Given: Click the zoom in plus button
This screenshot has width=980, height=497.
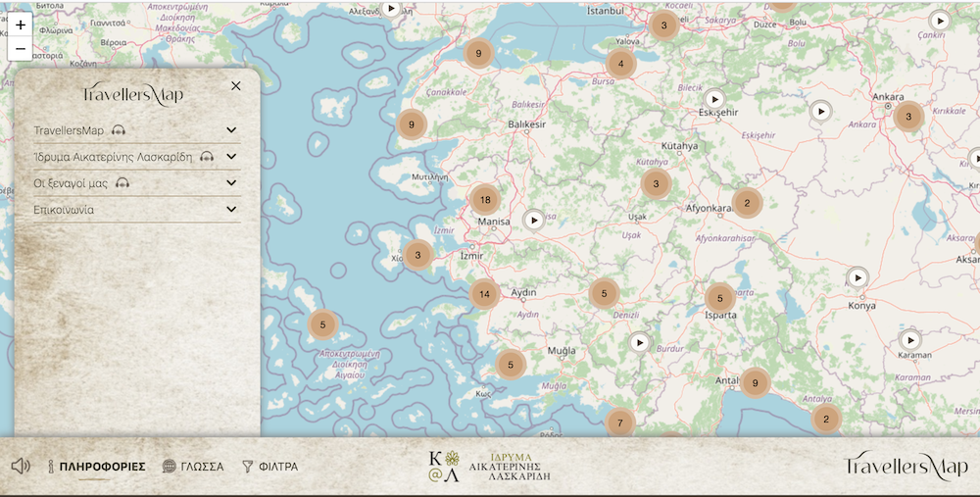Looking at the screenshot, I should (x=21, y=25).
